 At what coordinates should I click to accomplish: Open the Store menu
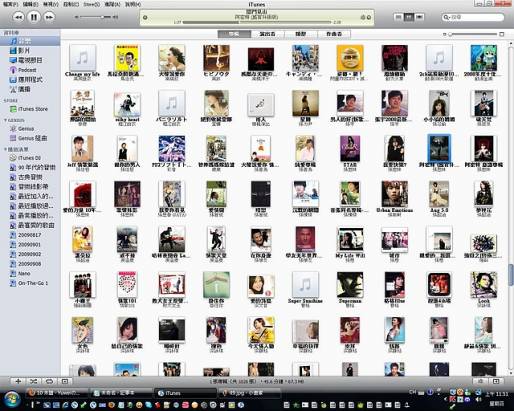tap(91, 4)
